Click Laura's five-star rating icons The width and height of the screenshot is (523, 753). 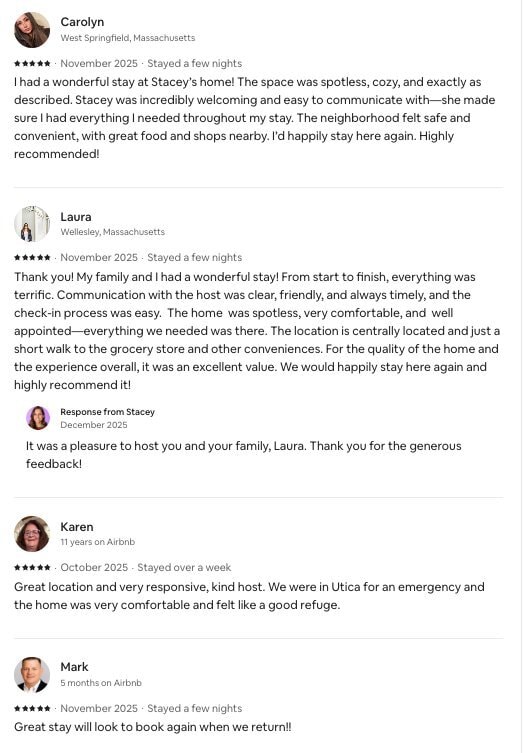[32, 257]
